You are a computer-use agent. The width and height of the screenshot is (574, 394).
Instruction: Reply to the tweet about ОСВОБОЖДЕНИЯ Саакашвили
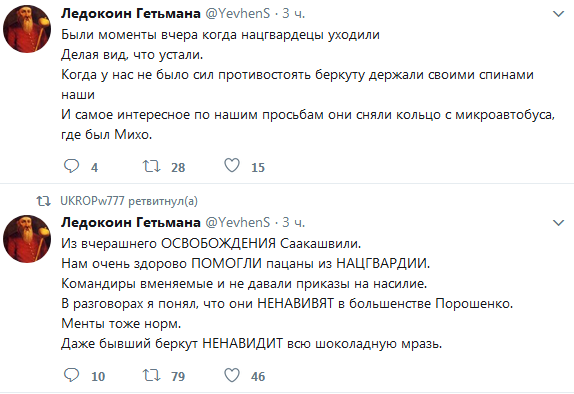click(71, 375)
